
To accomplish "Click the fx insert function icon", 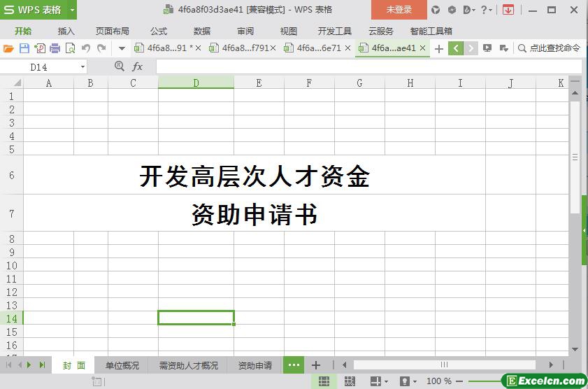I will pyautogui.click(x=137, y=66).
